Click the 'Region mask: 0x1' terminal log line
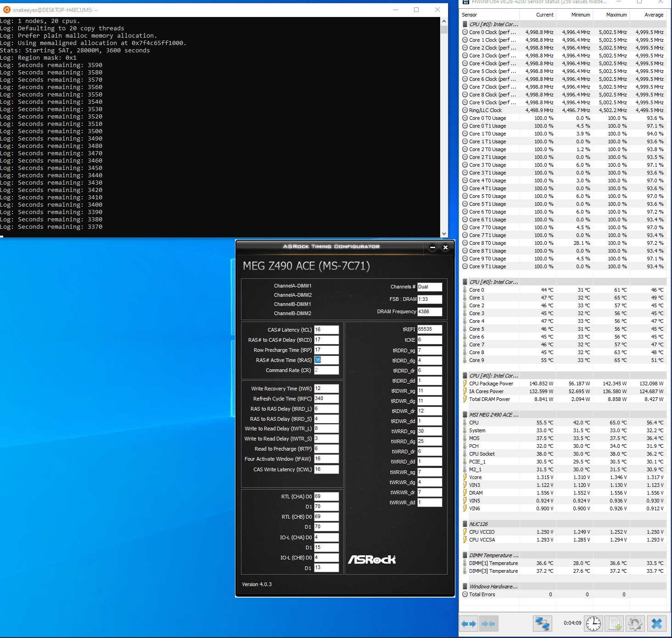The image size is (672, 638). pos(38,58)
